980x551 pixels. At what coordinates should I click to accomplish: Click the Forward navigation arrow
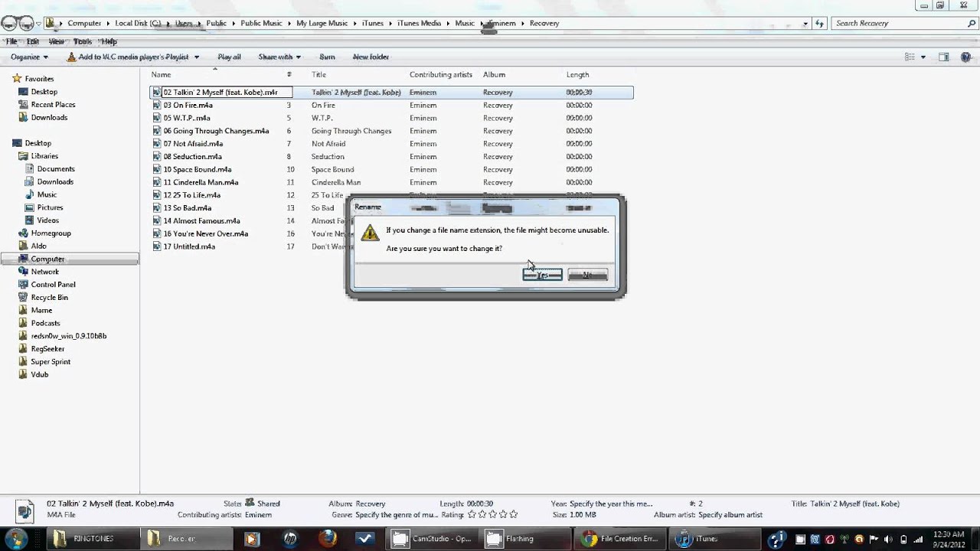[x=26, y=24]
